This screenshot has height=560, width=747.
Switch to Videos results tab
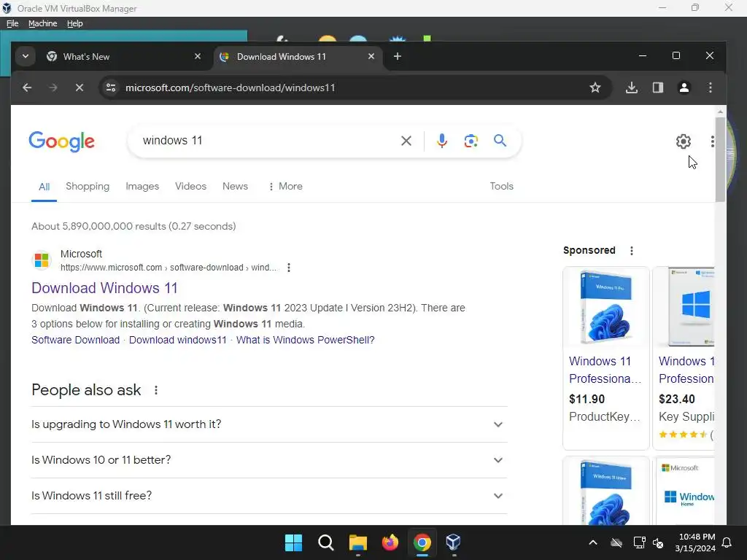tap(190, 186)
